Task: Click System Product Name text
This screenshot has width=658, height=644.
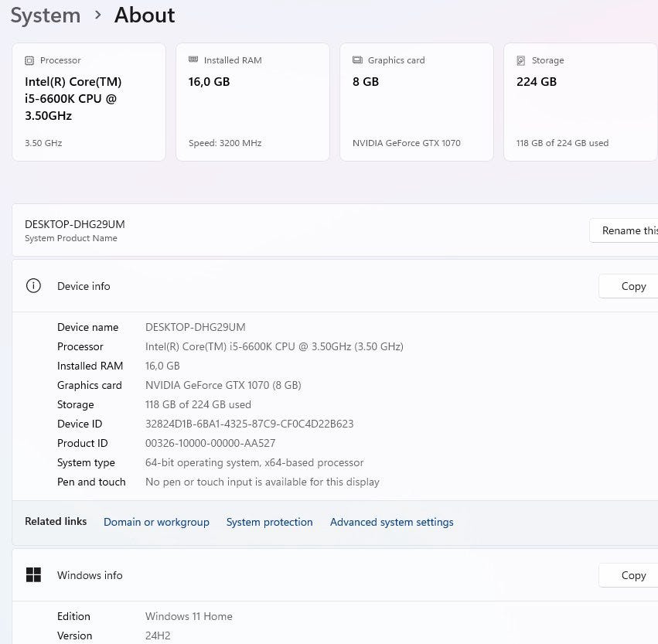Action: (x=71, y=238)
